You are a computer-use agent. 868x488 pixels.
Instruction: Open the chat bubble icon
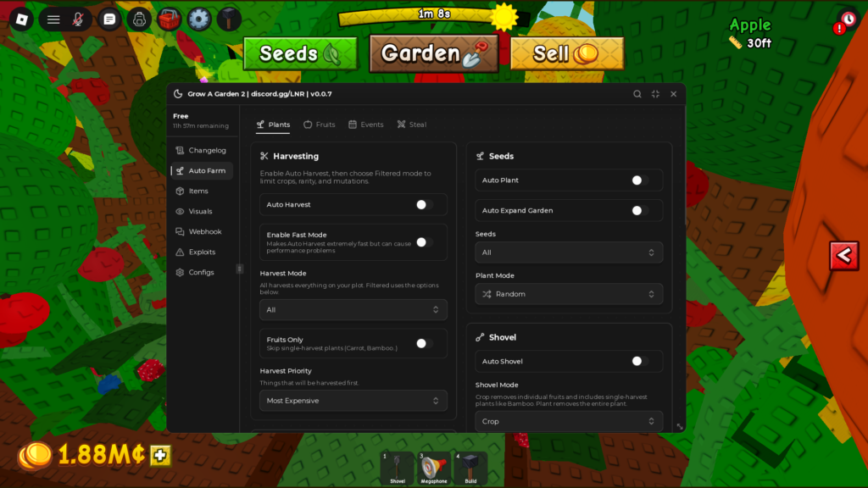(x=109, y=19)
